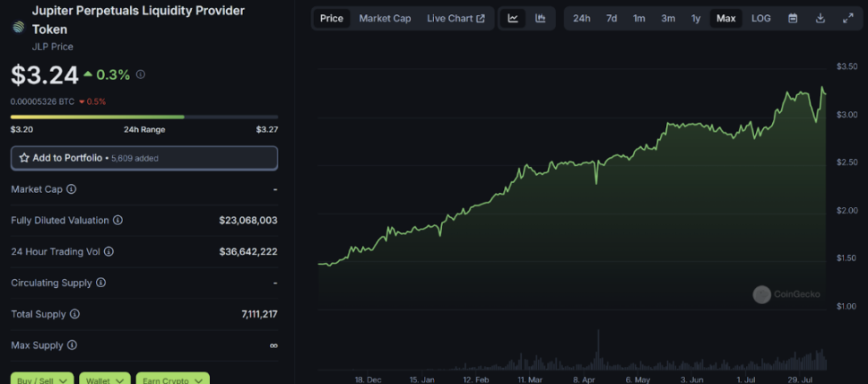Open Buy / Sell dropdown
The height and width of the screenshot is (384, 868).
pos(42,379)
